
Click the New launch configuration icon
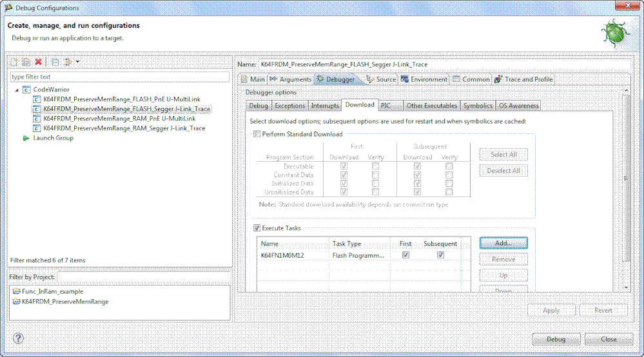pos(14,62)
